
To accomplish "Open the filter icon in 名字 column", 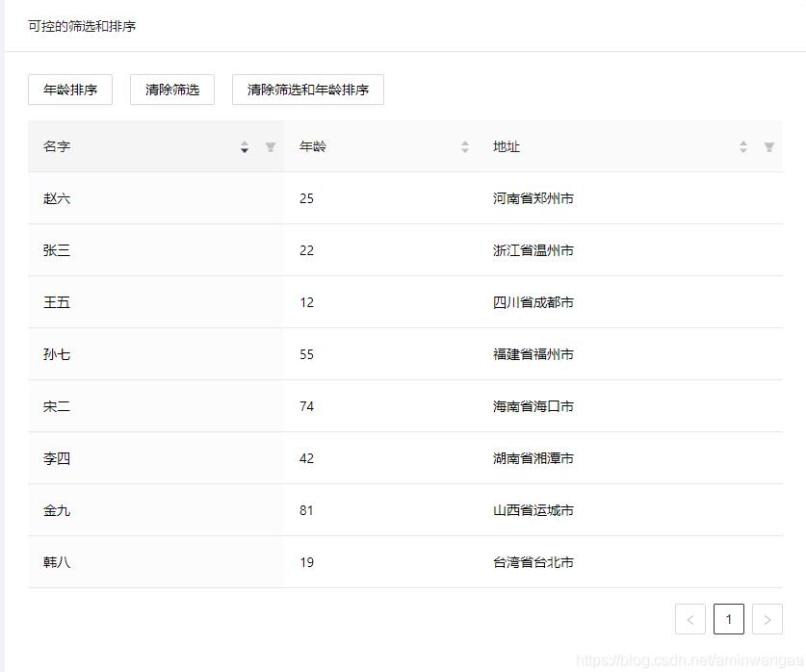I will [271, 147].
